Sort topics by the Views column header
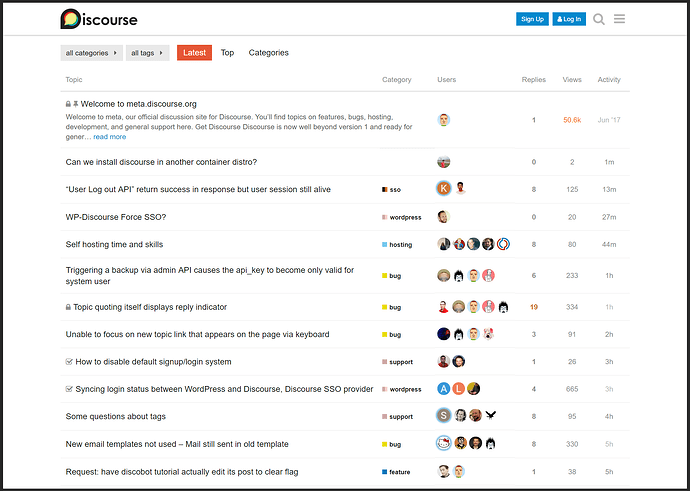 [x=572, y=80]
